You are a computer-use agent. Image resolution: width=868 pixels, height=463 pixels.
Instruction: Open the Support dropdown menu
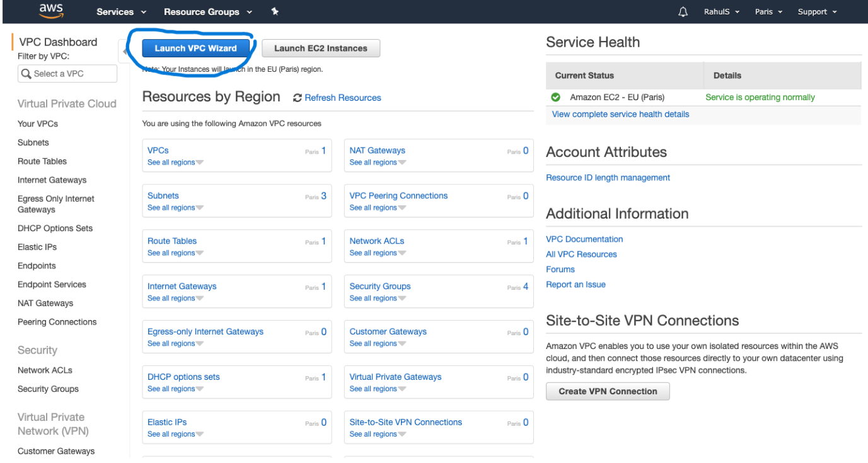pyautogui.click(x=817, y=12)
